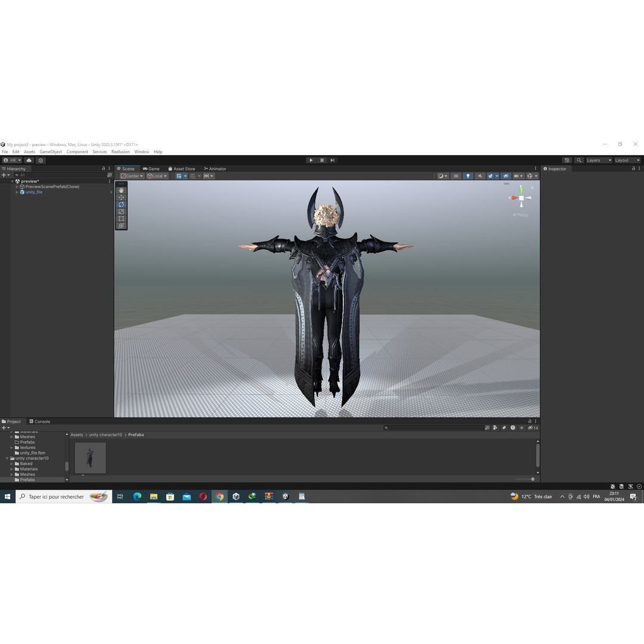
Task: Click the Project search by type icon
Action: pos(496,428)
